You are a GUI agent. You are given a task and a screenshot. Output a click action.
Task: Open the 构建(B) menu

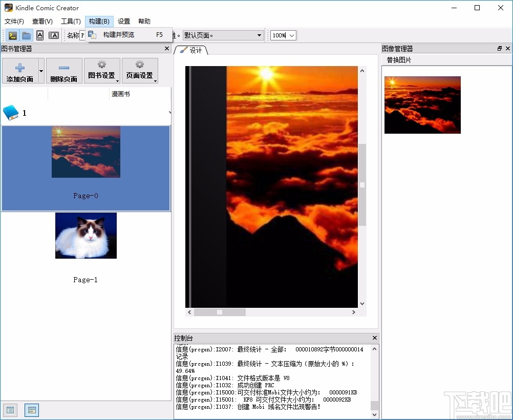(99, 21)
